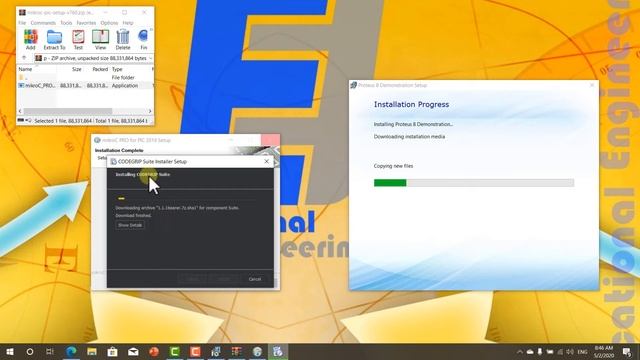Click 'Copying new files' text in Proteus setup
Viewport: 640px width, 360px height.
click(x=393, y=166)
